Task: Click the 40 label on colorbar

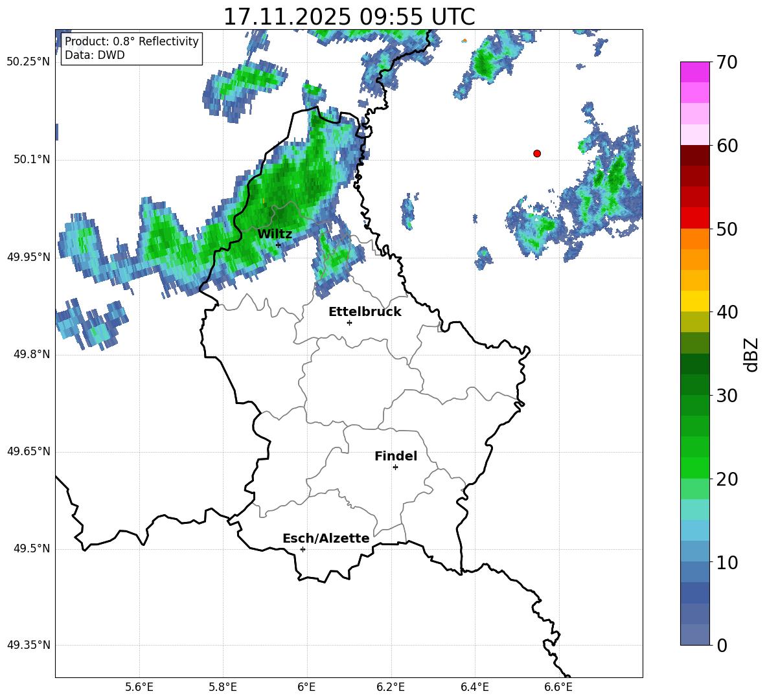Action: [x=727, y=312]
